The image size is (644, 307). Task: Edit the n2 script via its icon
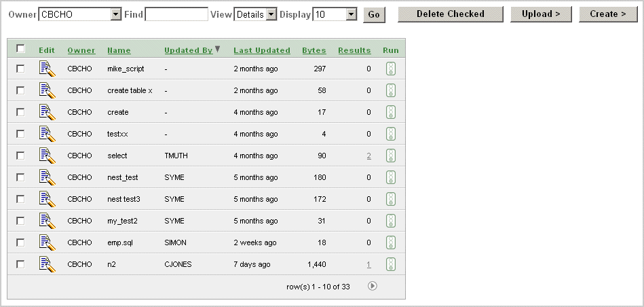46,264
